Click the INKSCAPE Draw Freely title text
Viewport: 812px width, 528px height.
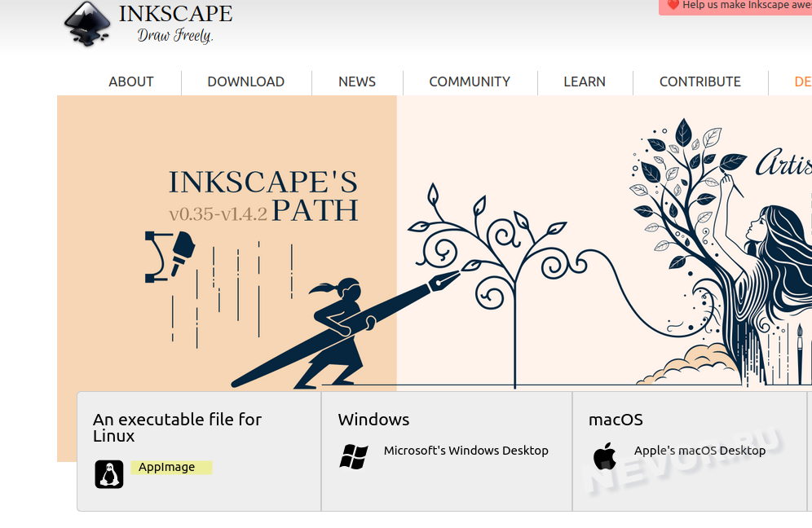click(x=175, y=24)
